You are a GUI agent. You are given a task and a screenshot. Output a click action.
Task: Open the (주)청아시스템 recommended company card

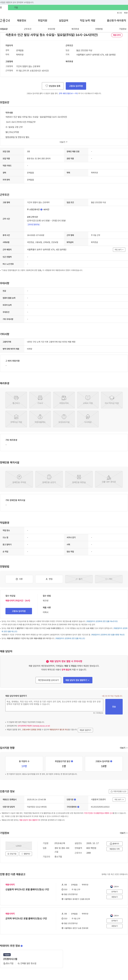click(31, 959)
